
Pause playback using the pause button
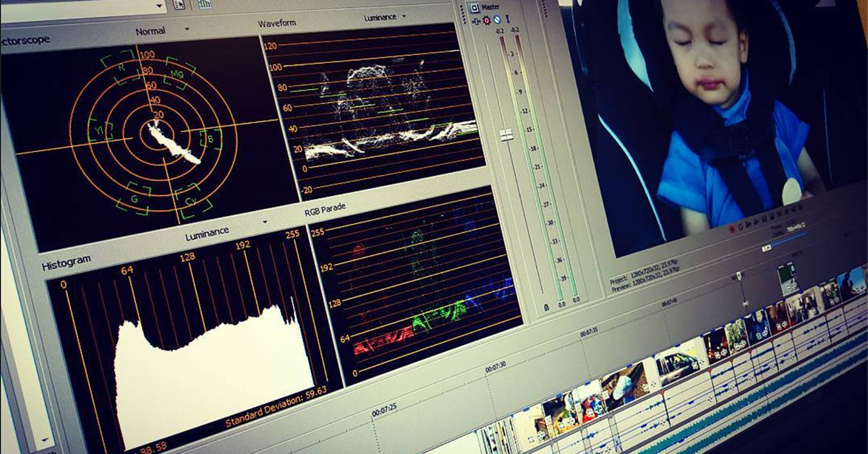coord(765,218)
